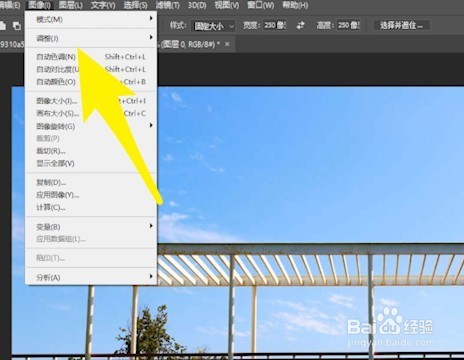464x360 pixels.
Task: Click the 高度 input field
Action: [x=348, y=25]
